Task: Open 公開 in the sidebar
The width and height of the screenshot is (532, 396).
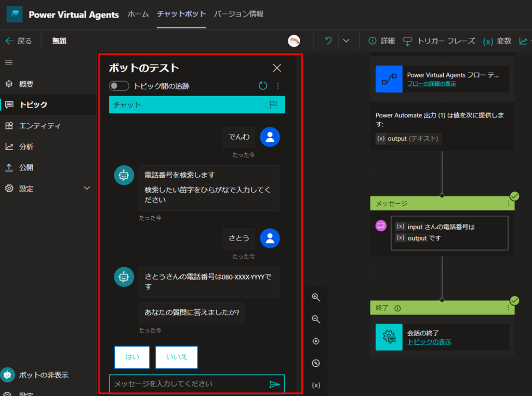Action: point(19,168)
